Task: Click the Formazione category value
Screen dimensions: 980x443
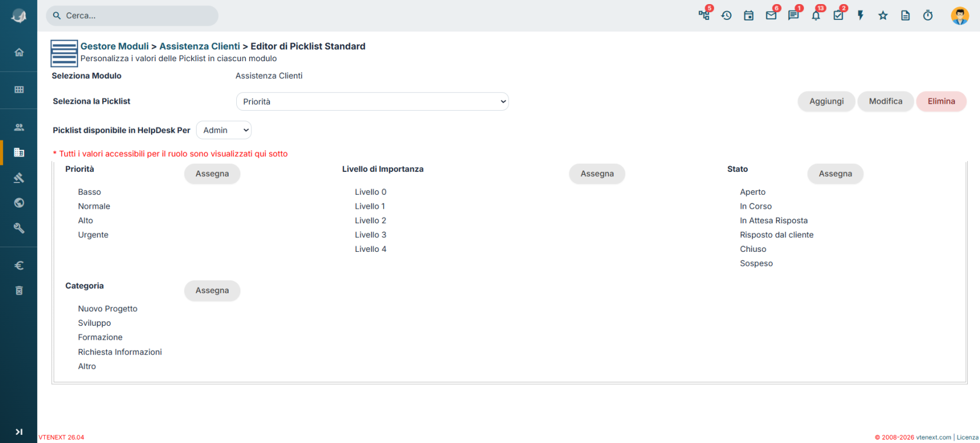Action: 100,337
